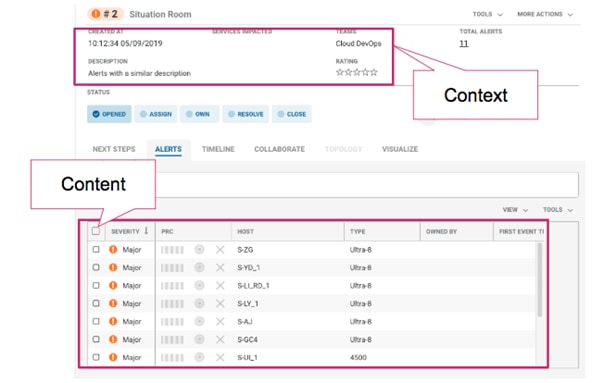Screen dimensions: 604x383
Task: Tick the checkbox for the S-LY_1 alert
Action: 96,304
